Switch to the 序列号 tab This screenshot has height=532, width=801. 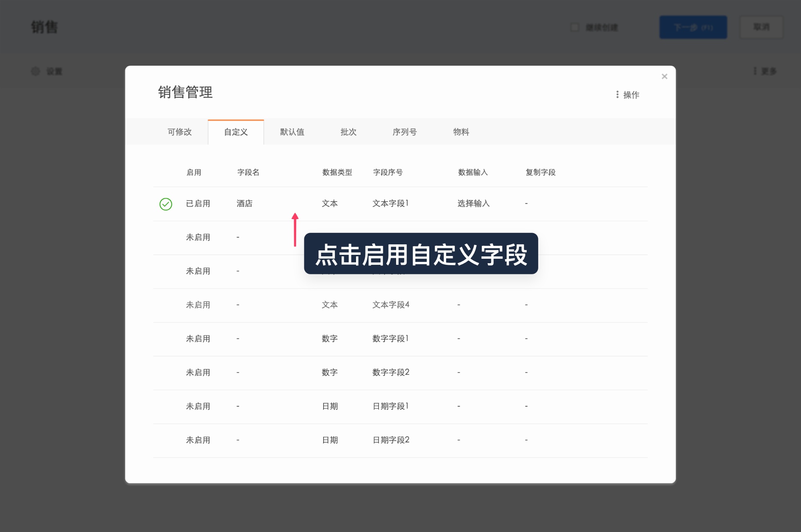pyautogui.click(x=405, y=132)
